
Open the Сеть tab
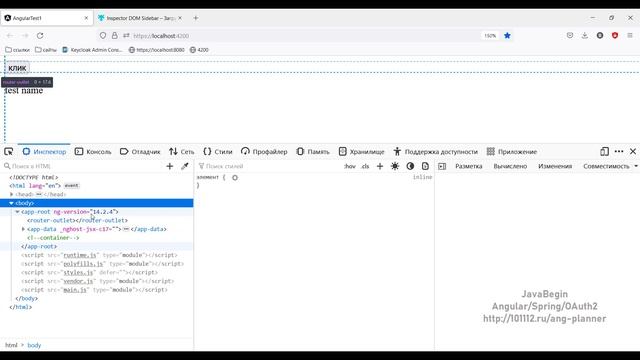point(182,151)
